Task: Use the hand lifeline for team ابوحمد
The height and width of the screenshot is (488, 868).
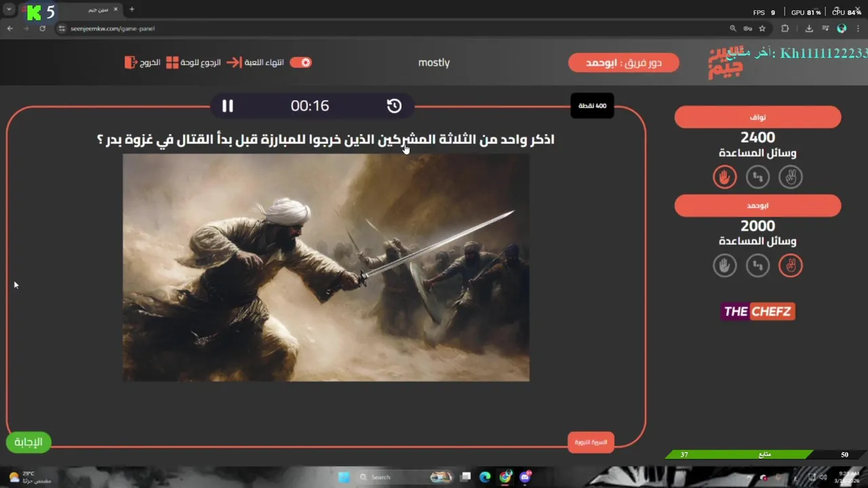Action: point(725,266)
